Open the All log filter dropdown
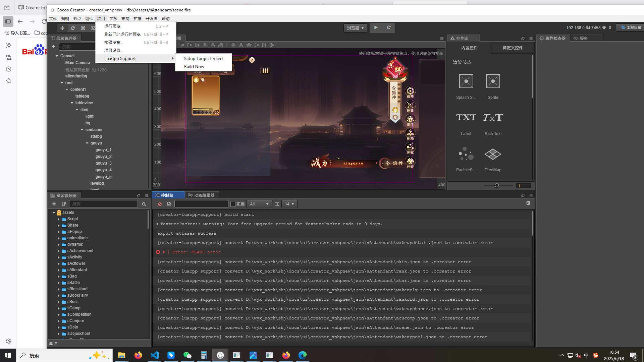Viewport: 644px width, 362px height. click(x=259, y=204)
